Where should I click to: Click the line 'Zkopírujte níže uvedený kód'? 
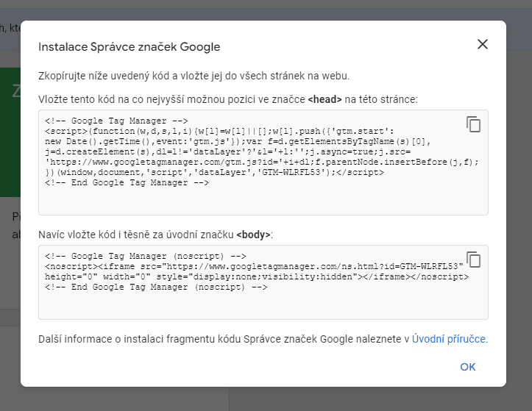(194, 76)
